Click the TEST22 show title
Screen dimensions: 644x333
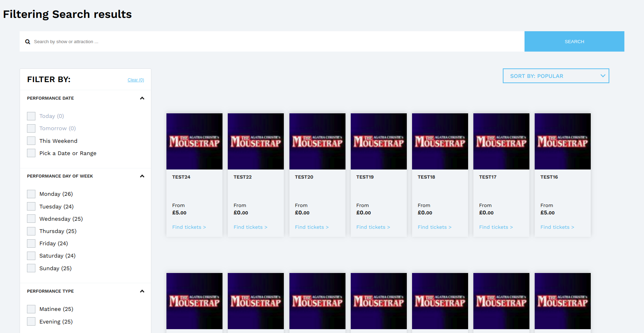242,177
